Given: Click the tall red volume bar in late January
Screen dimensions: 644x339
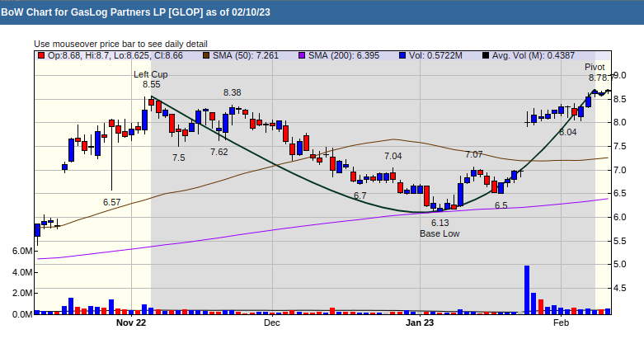Looking at the screenshot, I should [541, 307].
